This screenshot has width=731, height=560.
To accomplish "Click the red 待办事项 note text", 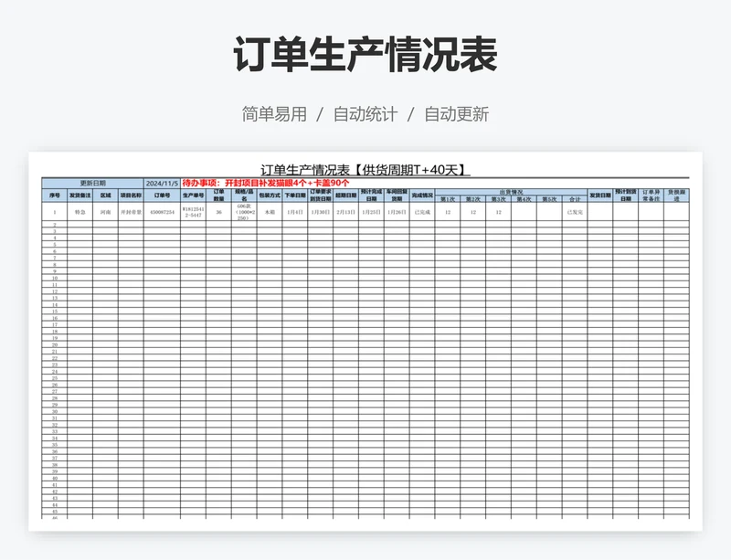I will [x=266, y=183].
